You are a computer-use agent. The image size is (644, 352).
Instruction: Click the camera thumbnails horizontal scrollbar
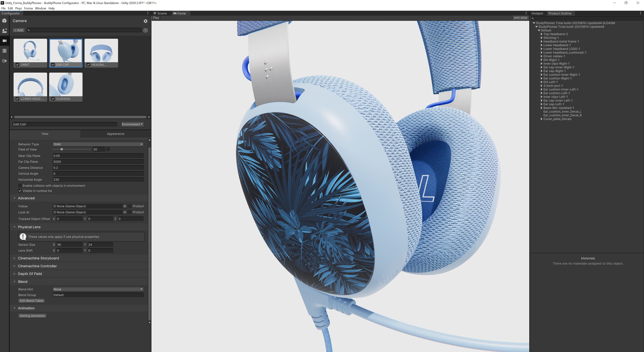(x=80, y=117)
